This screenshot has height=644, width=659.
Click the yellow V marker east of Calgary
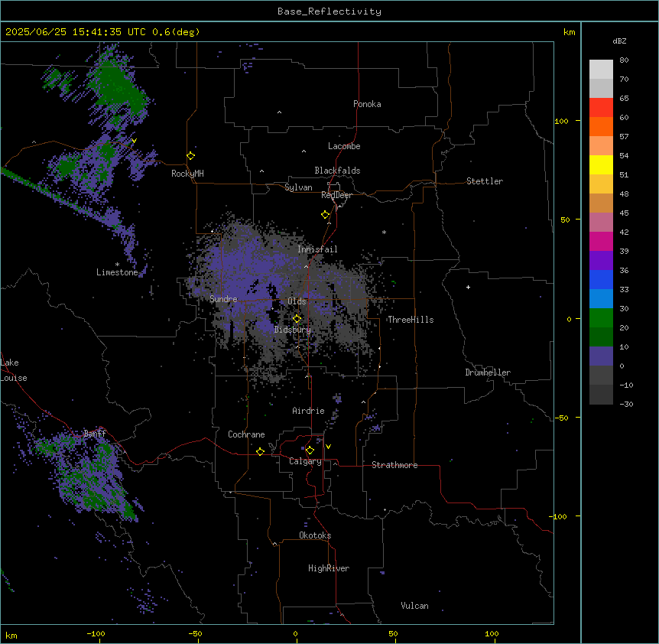click(328, 447)
